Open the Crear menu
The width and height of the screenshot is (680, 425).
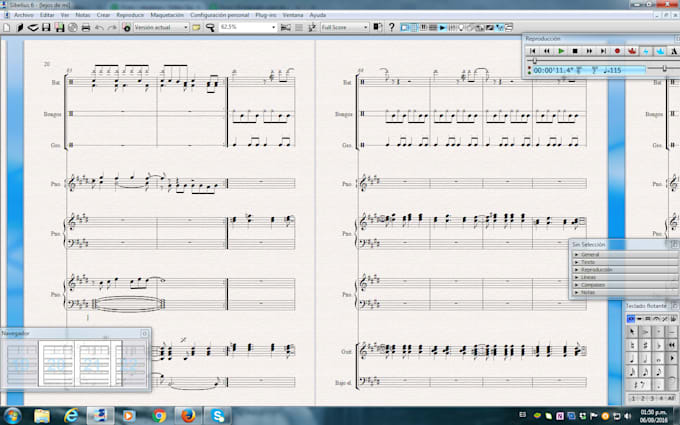click(103, 15)
